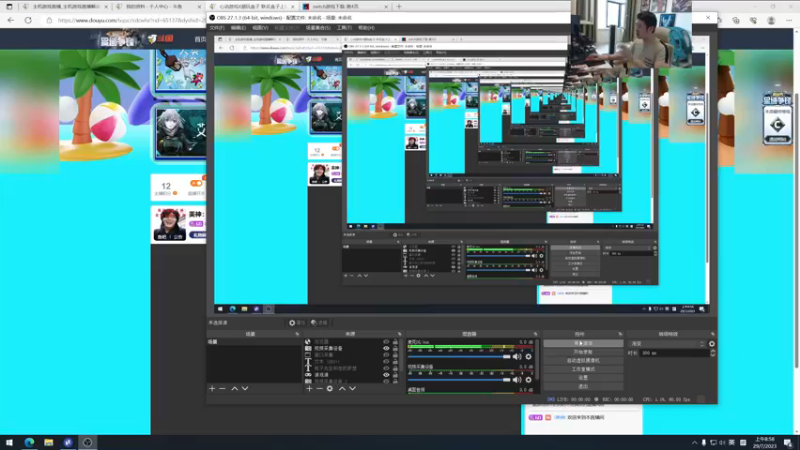This screenshot has height=450, width=800.
Task: Toggle visibility of 游戏源 source
Action: click(x=386, y=375)
